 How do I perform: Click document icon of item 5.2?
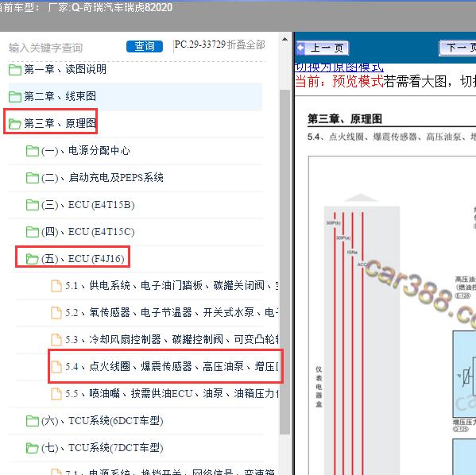[56, 313]
